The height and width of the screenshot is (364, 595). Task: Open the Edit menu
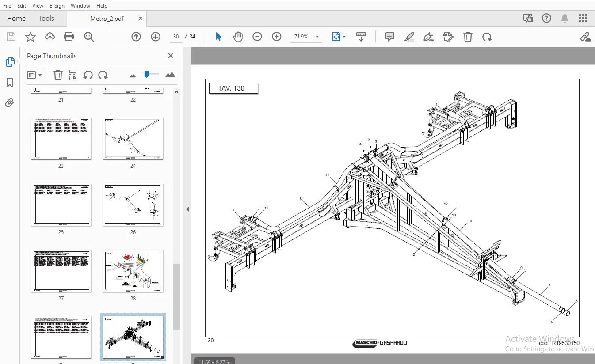point(22,5)
